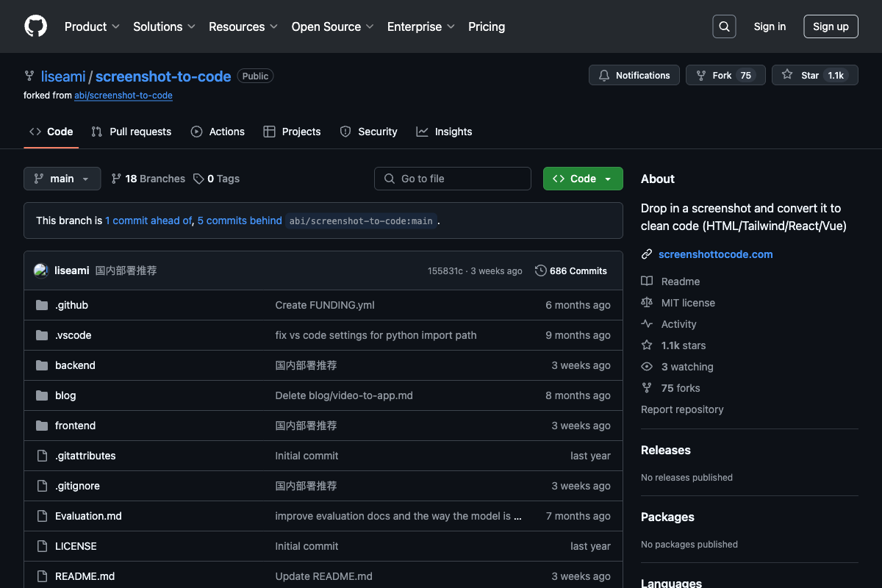Open commit hash 155831c
The image size is (882, 588).
[x=445, y=271]
